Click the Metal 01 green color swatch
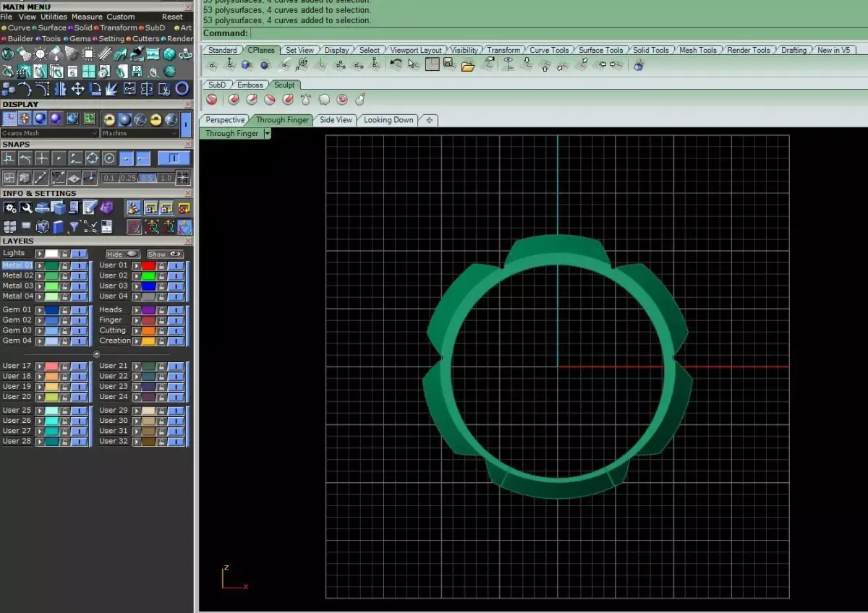 (52, 265)
